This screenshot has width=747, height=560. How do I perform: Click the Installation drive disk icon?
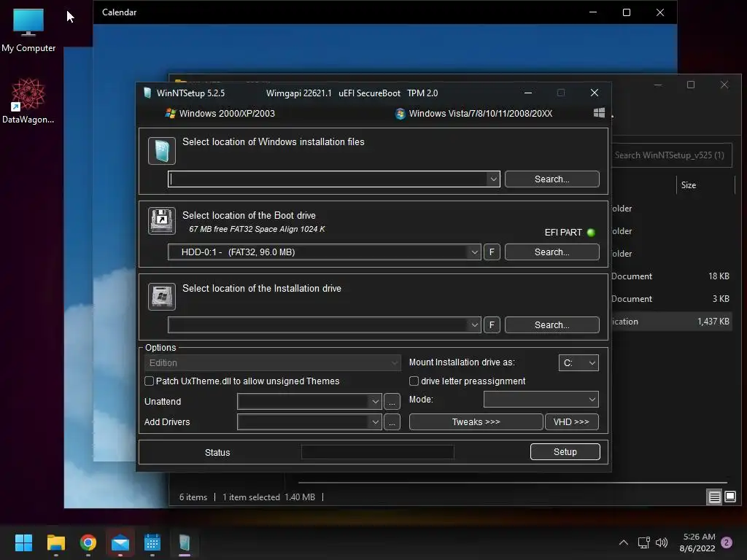point(162,296)
